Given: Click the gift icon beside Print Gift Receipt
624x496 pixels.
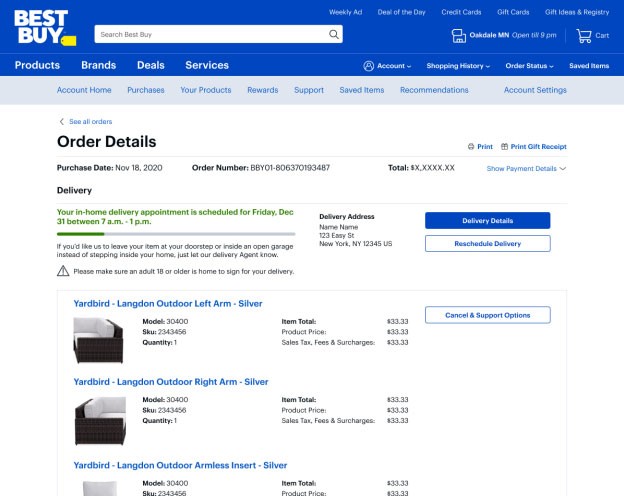Looking at the screenshot, I should point(504,146).
